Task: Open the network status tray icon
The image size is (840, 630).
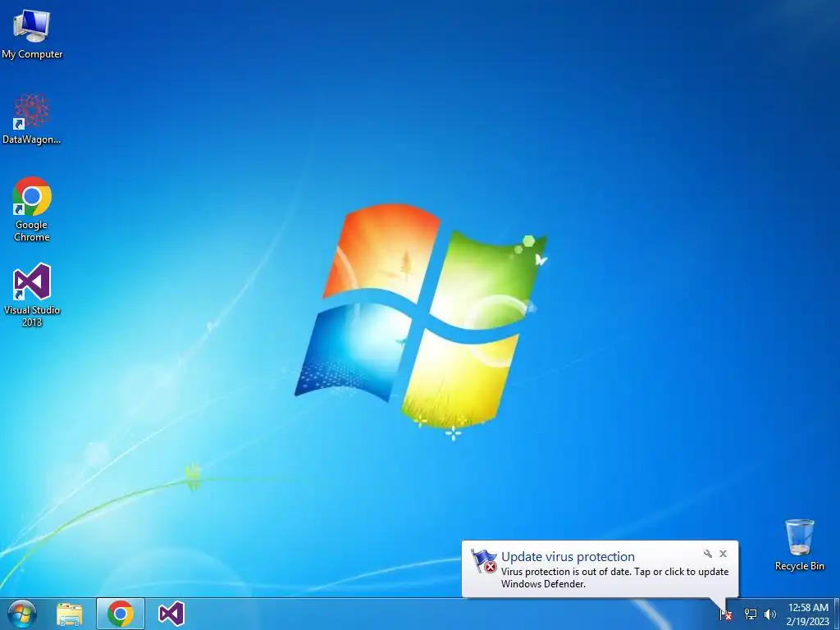Action: [751, 614]
